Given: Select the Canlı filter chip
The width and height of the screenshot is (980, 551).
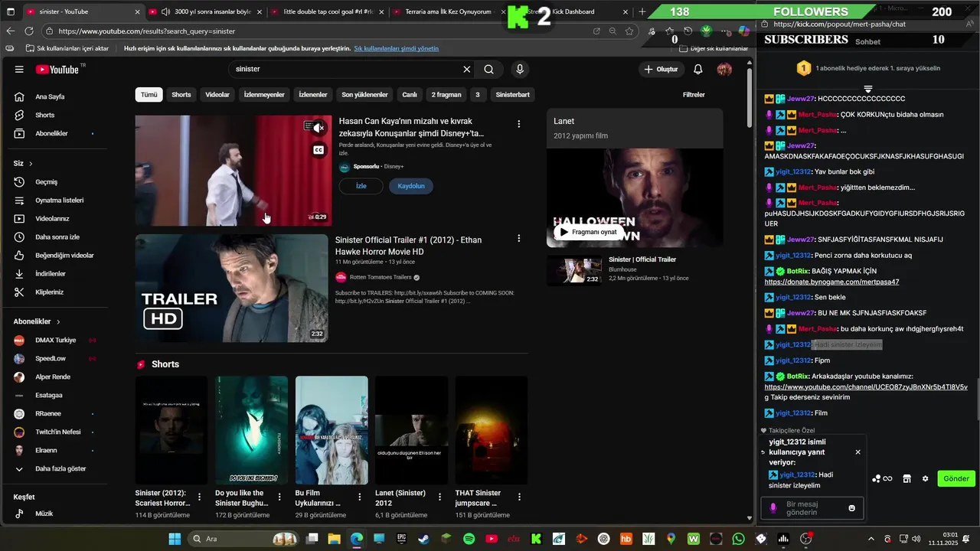Looking at the screenshot, I should point(410,95).
